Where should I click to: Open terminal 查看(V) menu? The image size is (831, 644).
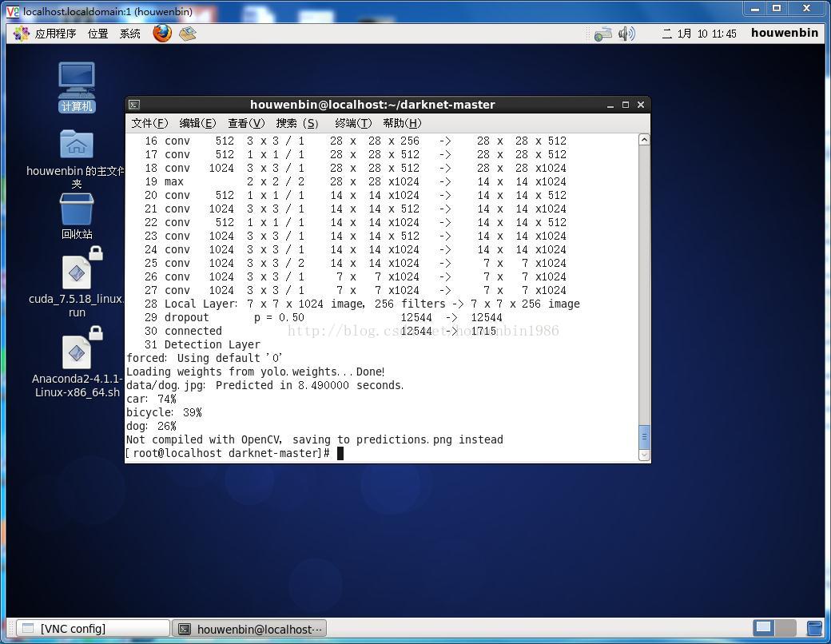(246, 123)
